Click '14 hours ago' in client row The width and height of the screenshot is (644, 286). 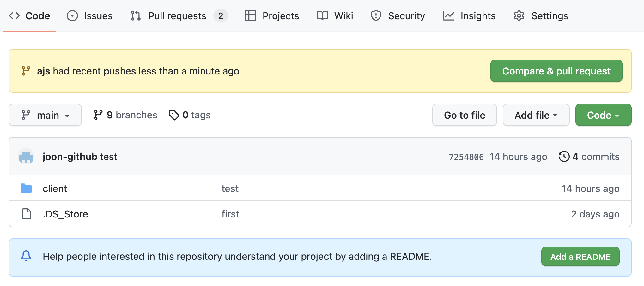click(591, 188)
